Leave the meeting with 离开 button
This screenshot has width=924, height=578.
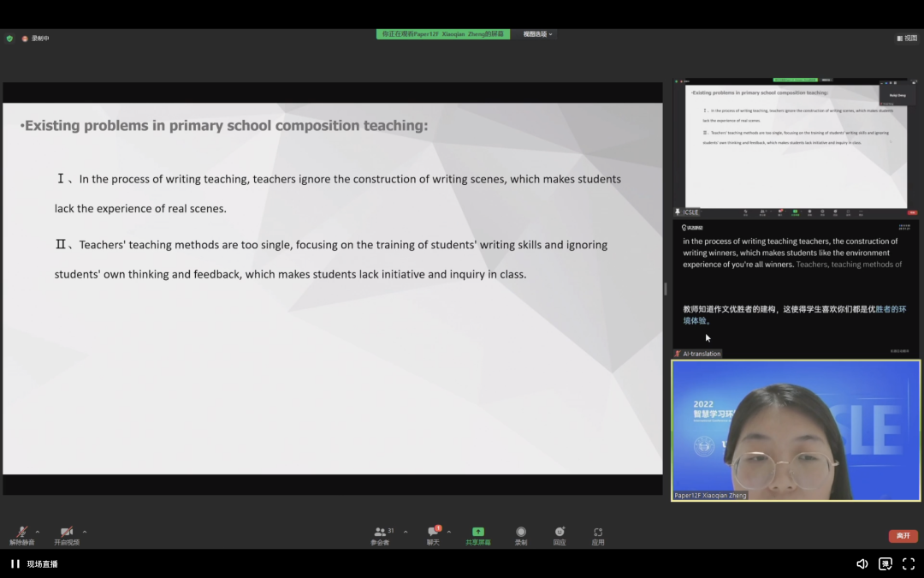click(903, 536)
